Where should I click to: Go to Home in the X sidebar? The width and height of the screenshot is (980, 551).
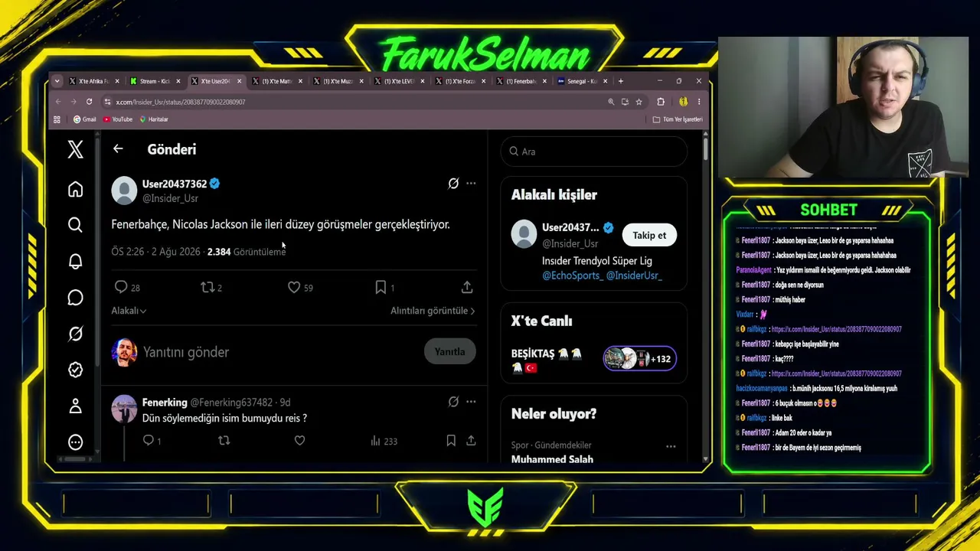pyautogui.click(x=75, y=189)
